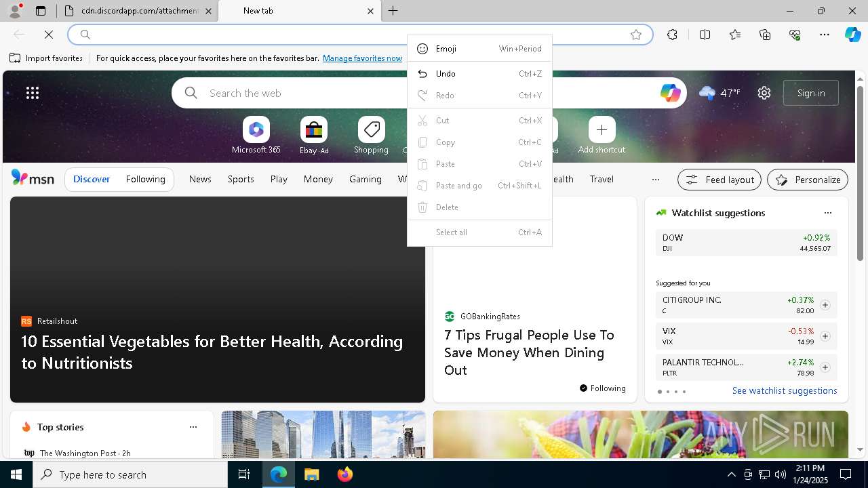Add PALANTIR to the watchlist

coord(825,367)
